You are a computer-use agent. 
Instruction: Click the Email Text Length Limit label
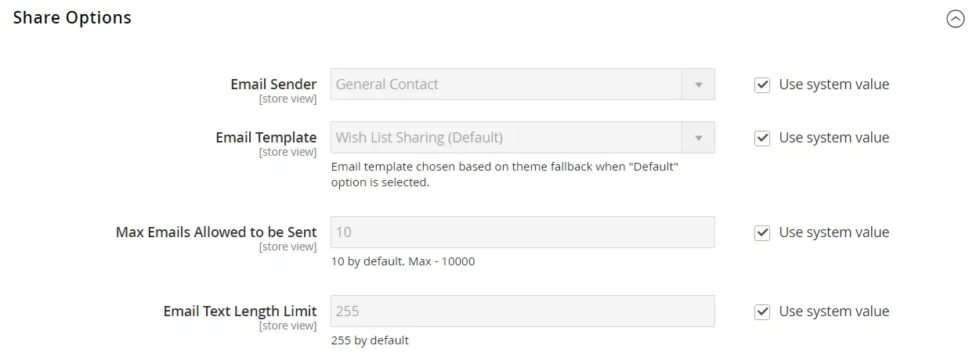[240, 311]
